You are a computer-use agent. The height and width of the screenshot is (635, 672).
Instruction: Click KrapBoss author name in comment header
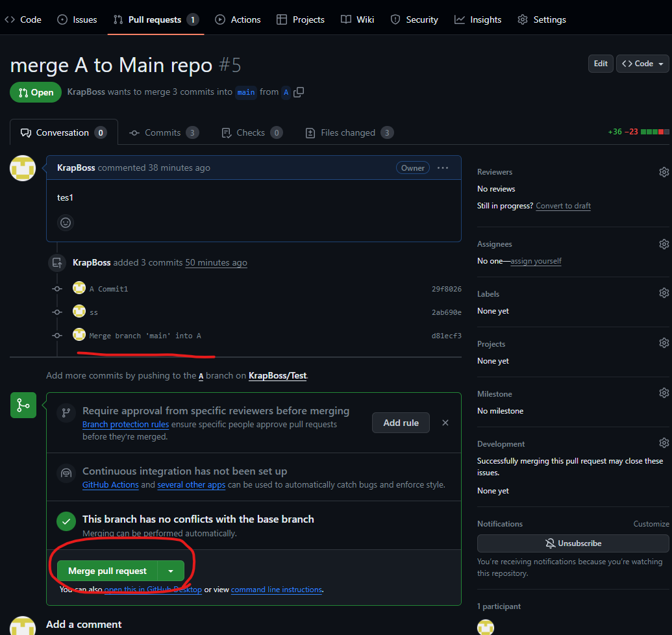(76, 168)
